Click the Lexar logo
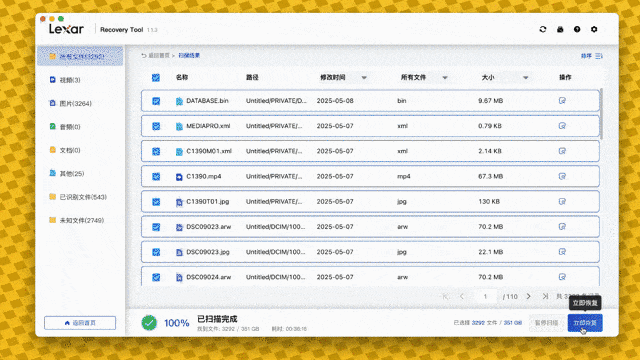Screen dimensions: 640x360 (x=66, y=29)
